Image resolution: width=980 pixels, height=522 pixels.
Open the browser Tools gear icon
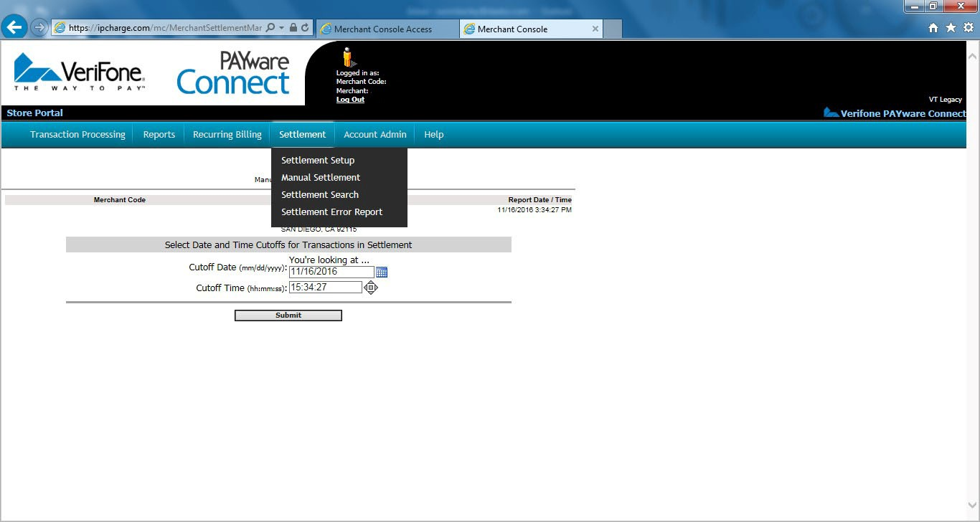pos(968,28)
